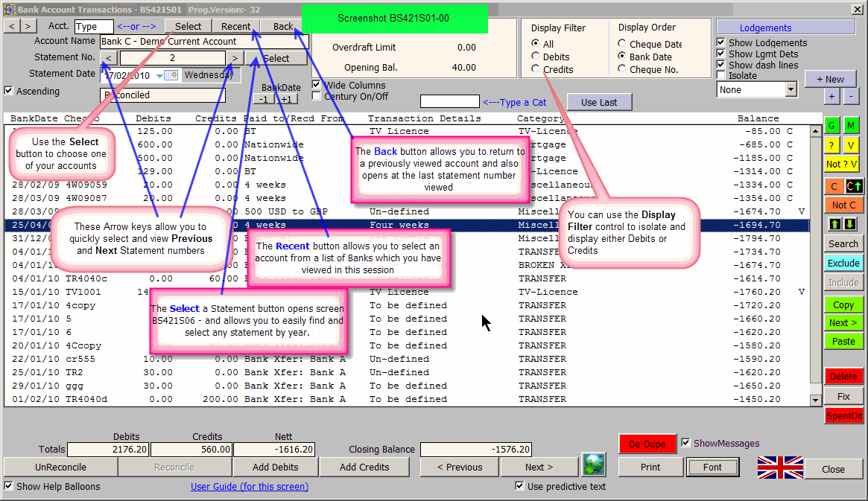Click the green M marker button
The image size is (868, 501).
[x=851, y=126]
